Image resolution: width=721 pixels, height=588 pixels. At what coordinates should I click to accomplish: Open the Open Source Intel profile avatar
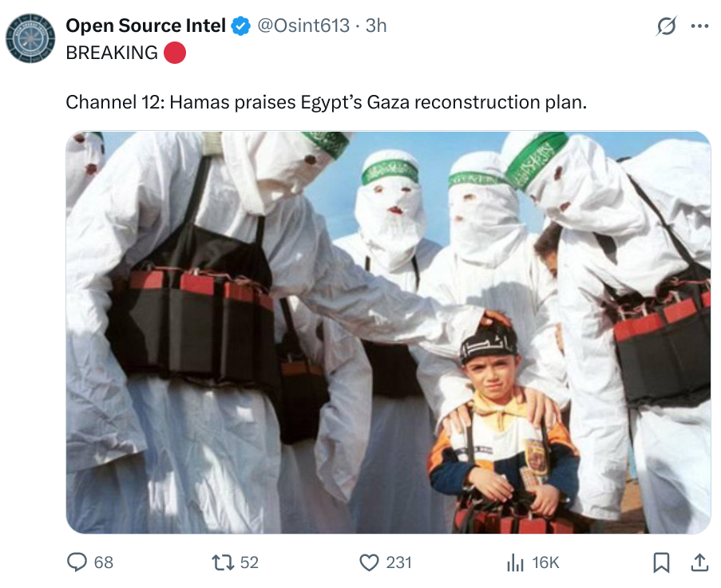pos(30,38)
